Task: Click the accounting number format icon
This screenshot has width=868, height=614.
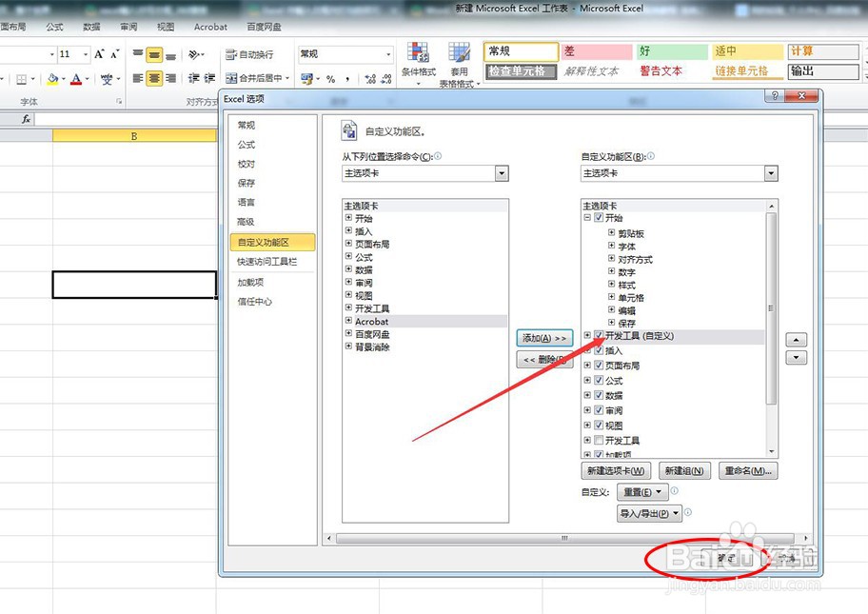Action: (307, 79)
